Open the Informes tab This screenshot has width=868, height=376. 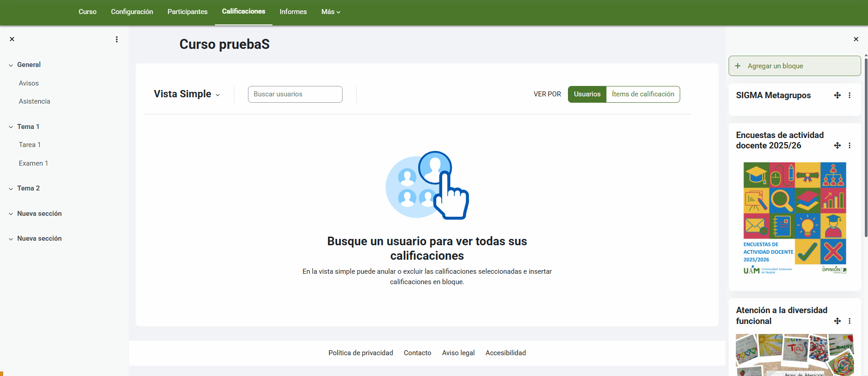pos(293,12)
